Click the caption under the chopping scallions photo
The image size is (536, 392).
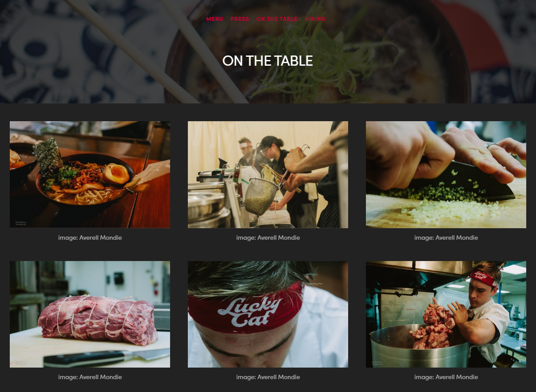pos(446,238)
